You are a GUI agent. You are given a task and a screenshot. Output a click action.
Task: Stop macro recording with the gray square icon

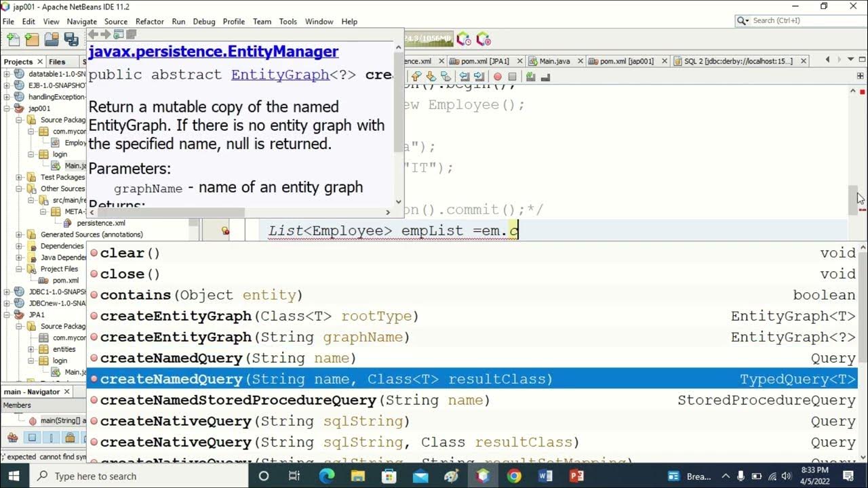(512, 77)
